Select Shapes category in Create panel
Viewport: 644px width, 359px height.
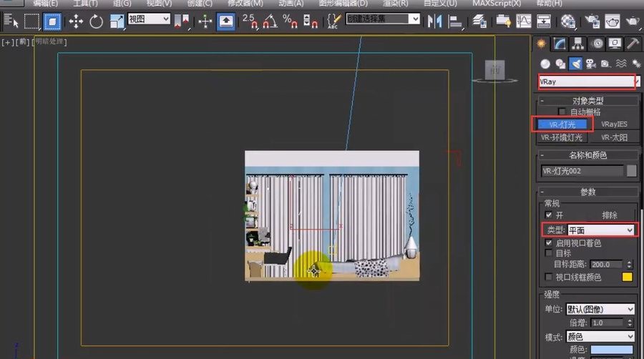click(560, 64)
